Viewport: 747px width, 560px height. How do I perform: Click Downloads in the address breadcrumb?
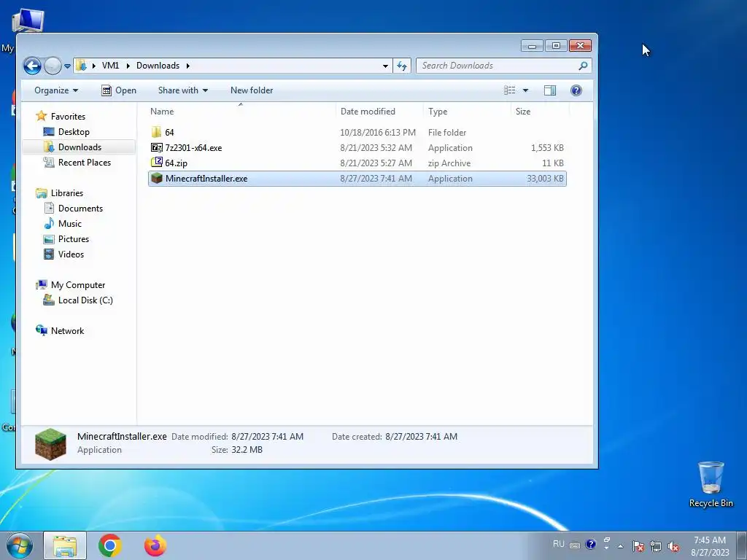[x=158, y=66]
